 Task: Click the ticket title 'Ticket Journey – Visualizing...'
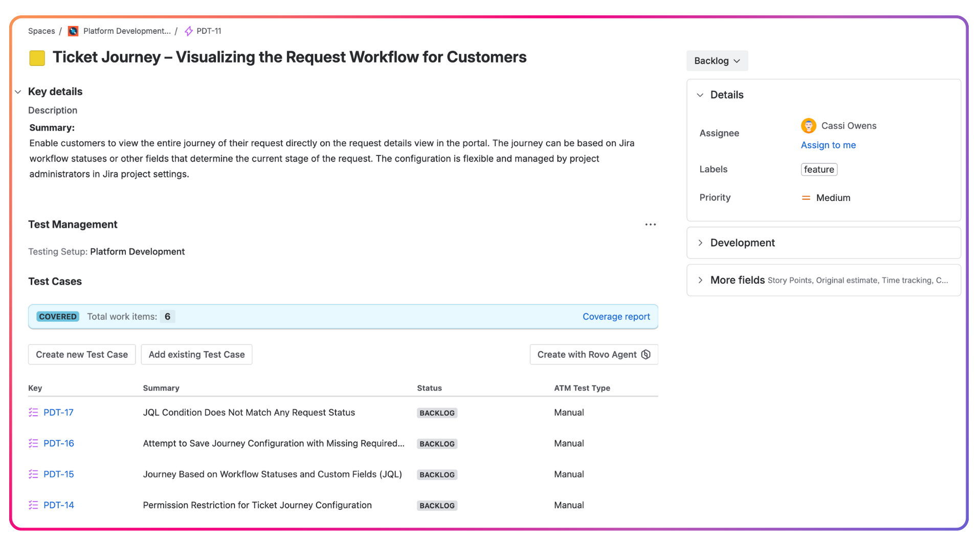tap(289, 57)
